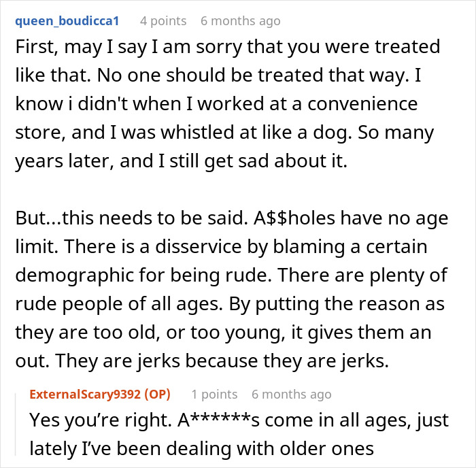Open ExternalScary9392's user profile
The image size is (476, 468).
pos(85,395)
